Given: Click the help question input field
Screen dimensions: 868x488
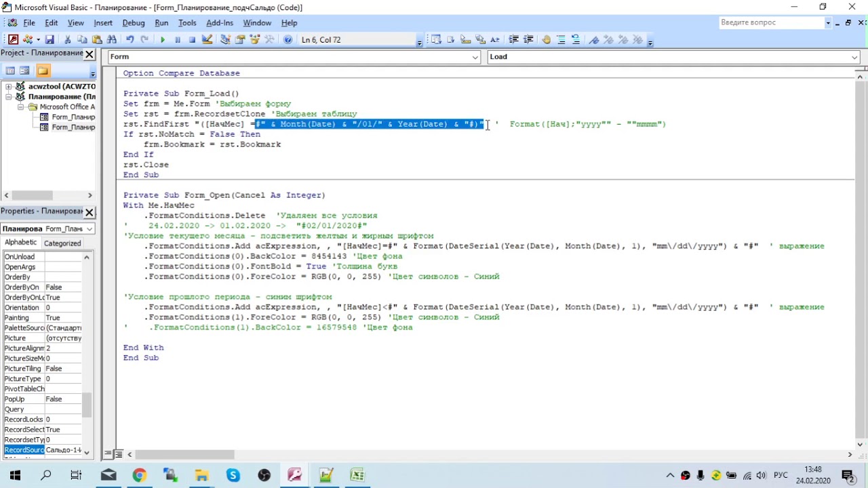Looking at the screenshot, I should coord(772,23).
